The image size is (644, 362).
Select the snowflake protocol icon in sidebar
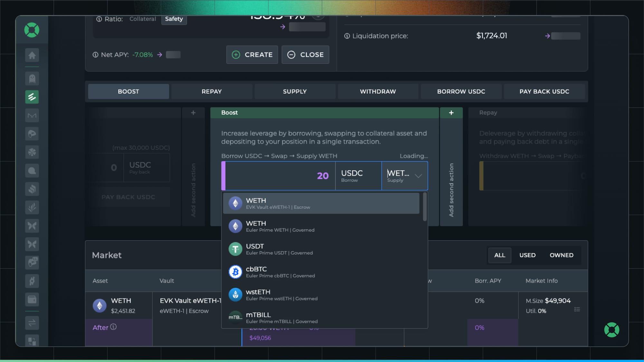point(32,152)
